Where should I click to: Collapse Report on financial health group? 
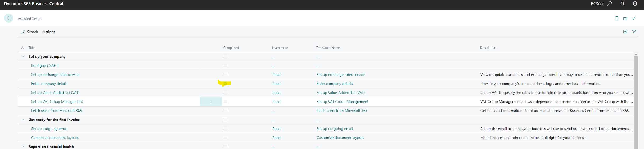point(23,147)
